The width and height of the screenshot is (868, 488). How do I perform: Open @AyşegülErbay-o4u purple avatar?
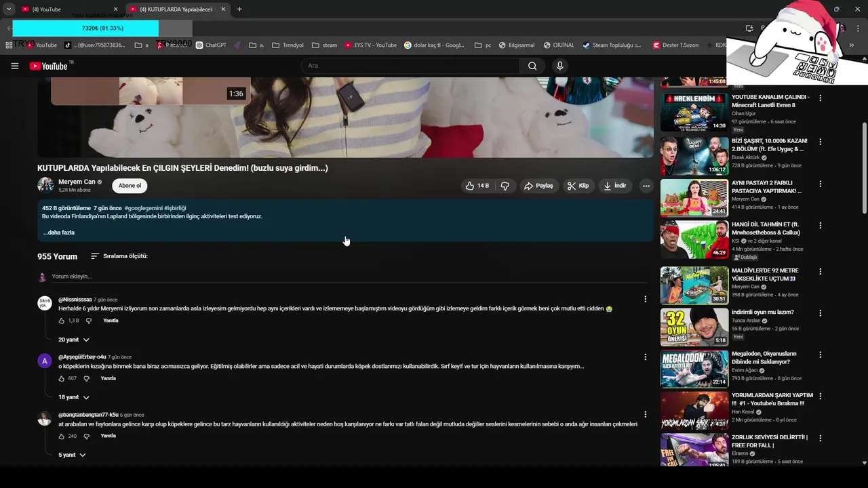point(45,361)
